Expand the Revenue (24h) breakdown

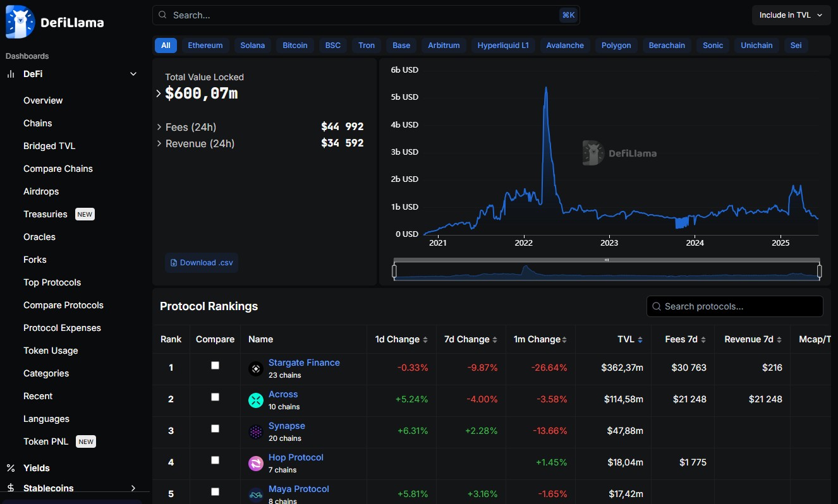pyautogui.click(x=159, y=143)
